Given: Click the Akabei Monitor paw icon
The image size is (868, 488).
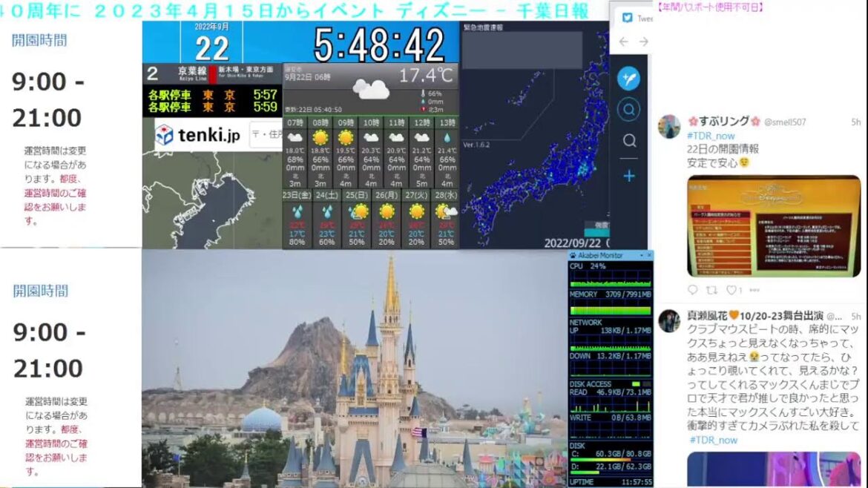Looking at the screenshot, I should coord(573,256).
